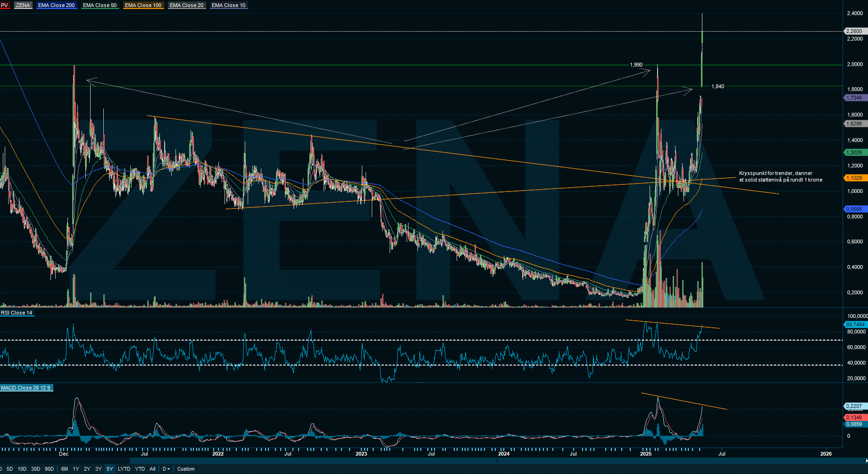Open the Custom range option
The height and width of the screenshot is (474, 868).
(x=186, y=469)
